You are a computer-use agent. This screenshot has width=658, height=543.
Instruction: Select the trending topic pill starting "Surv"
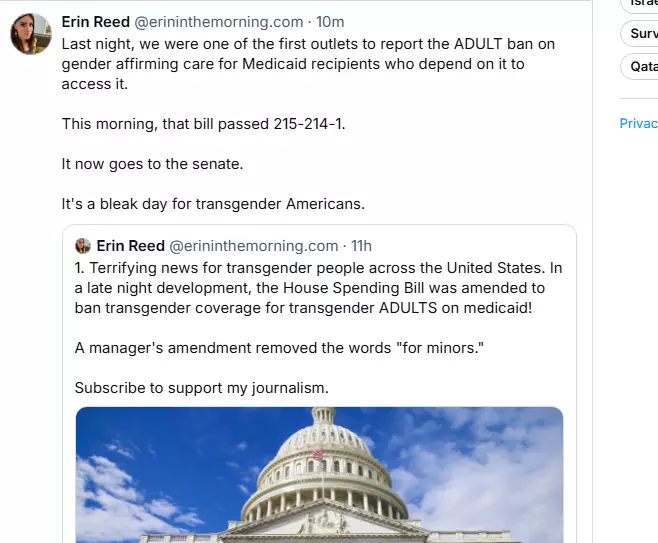point(641,34)
